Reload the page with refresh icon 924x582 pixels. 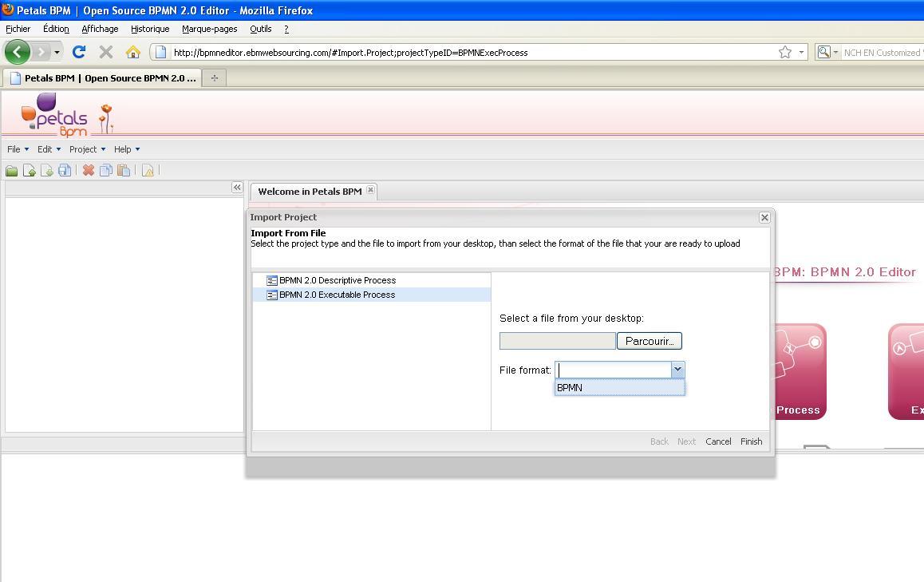(x=79, y=52)
